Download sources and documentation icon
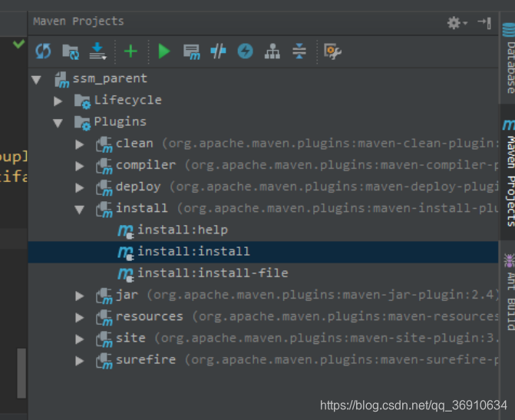This screenshot has height=420, width=515. pyautogui.click(x=98, y=51)
